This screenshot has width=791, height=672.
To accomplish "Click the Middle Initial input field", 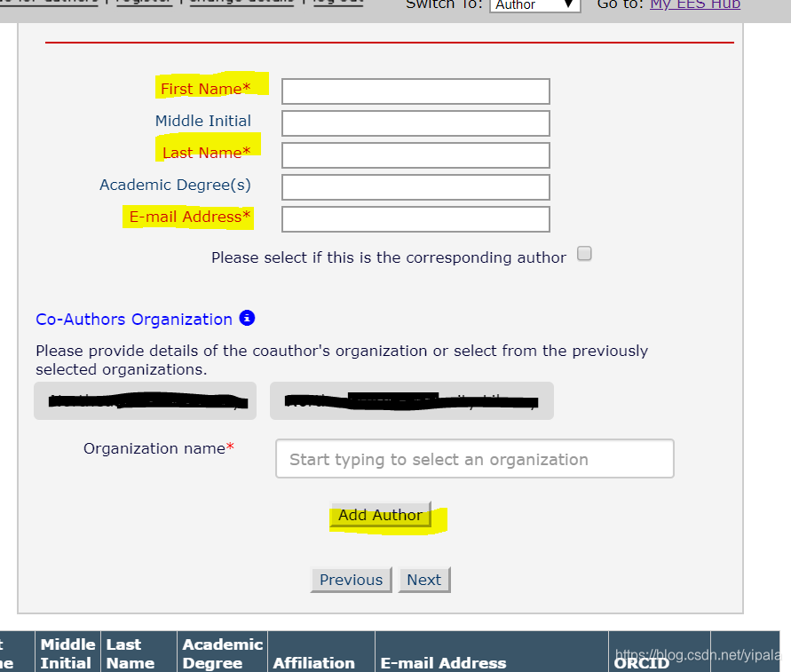I will (x=415, y=123).
